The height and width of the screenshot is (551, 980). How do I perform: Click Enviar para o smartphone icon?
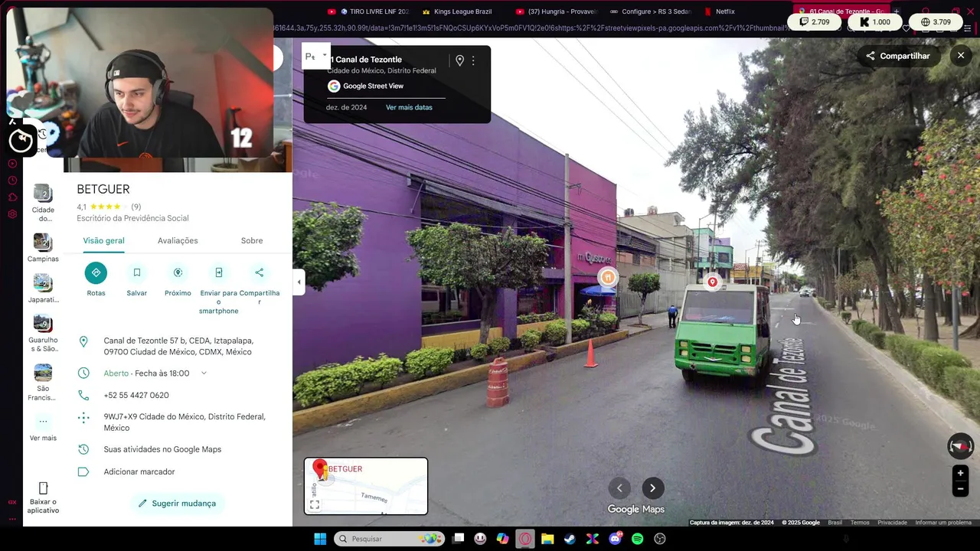point(218,272)
